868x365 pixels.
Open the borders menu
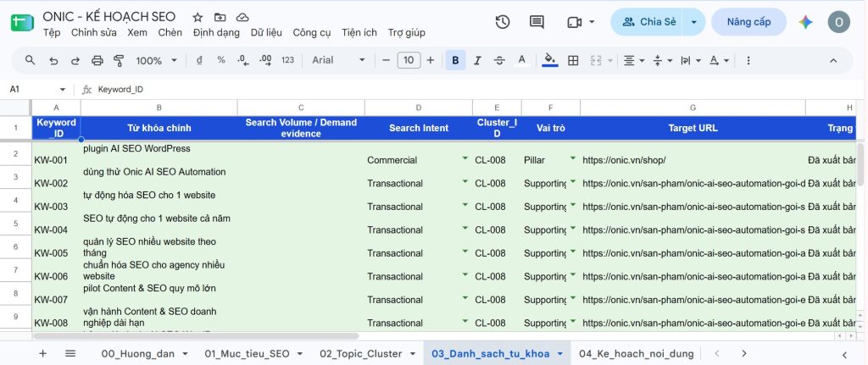coord(574,60)
